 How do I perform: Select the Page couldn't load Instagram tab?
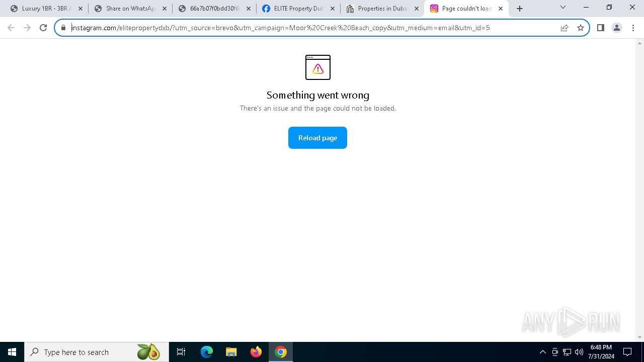[x=466, y=9]
